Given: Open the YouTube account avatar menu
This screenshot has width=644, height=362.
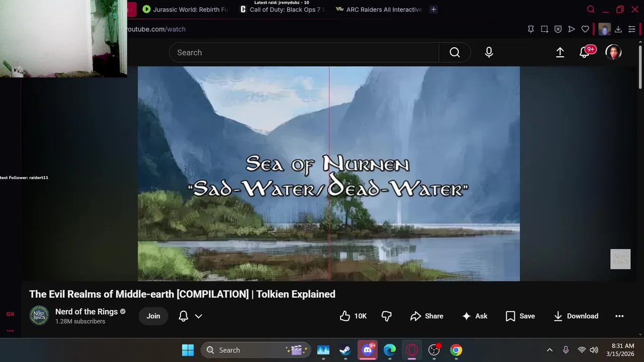Looking at the screenshot, I should tap(613, 52).
